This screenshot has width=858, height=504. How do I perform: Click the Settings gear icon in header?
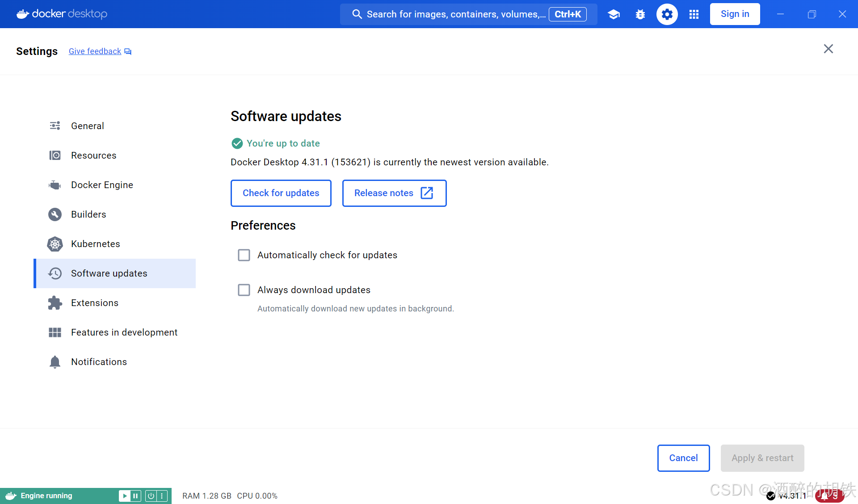(667, 14)
